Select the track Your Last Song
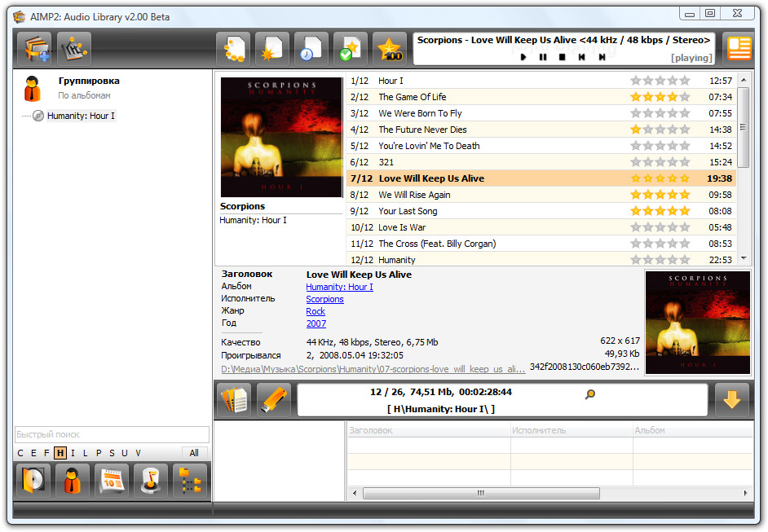The width and height of the screenshot is (768, 532). 541,211
